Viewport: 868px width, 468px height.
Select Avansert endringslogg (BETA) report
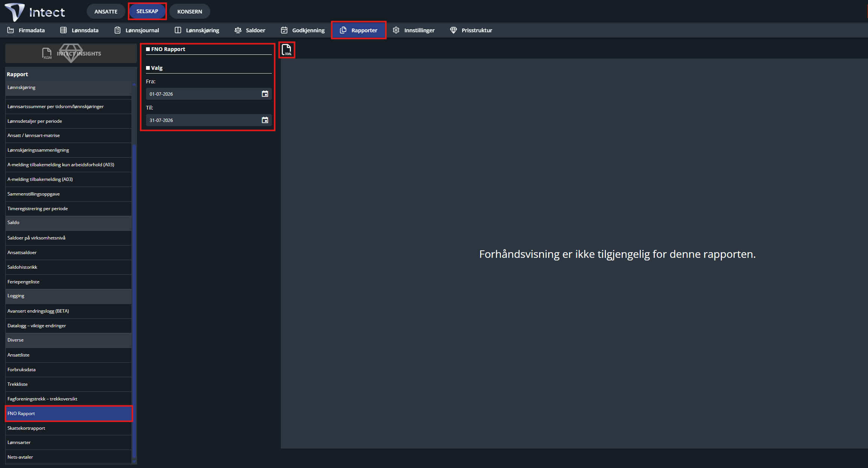pyautogui.click(x=68, y=311)
